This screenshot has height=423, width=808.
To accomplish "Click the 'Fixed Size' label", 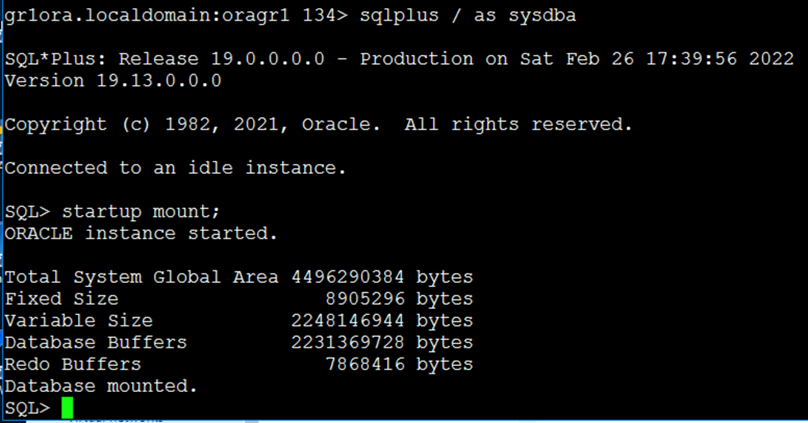I will click(62, 299).
